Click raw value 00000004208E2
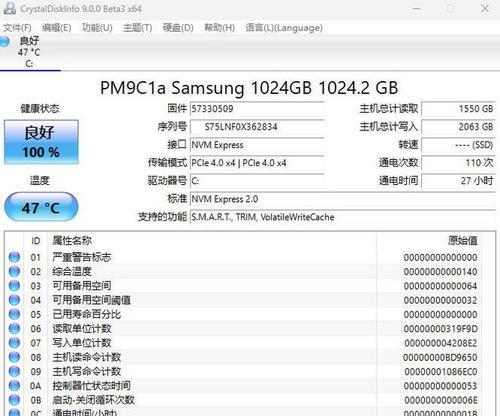500x416 pixels. tap(441, 343)
